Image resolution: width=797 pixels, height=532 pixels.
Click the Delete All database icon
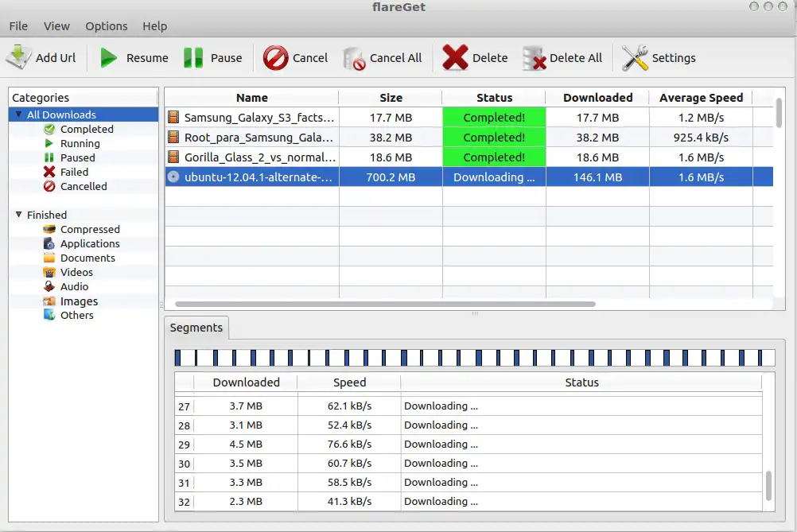pyautogui.click(x=534, y=58)
